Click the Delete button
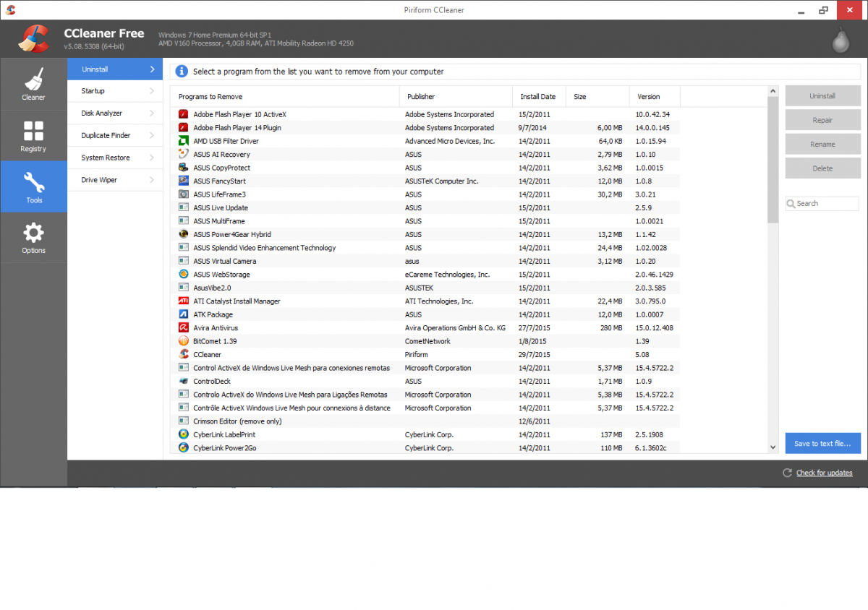868x610 pixels. pyautogui.click(x=822, y=168)
